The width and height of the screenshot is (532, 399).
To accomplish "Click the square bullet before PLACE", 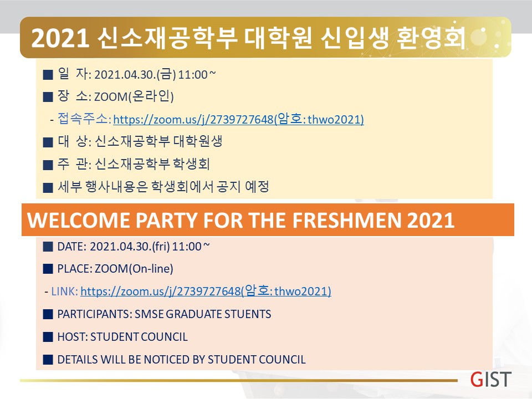I will pos(48,269).
